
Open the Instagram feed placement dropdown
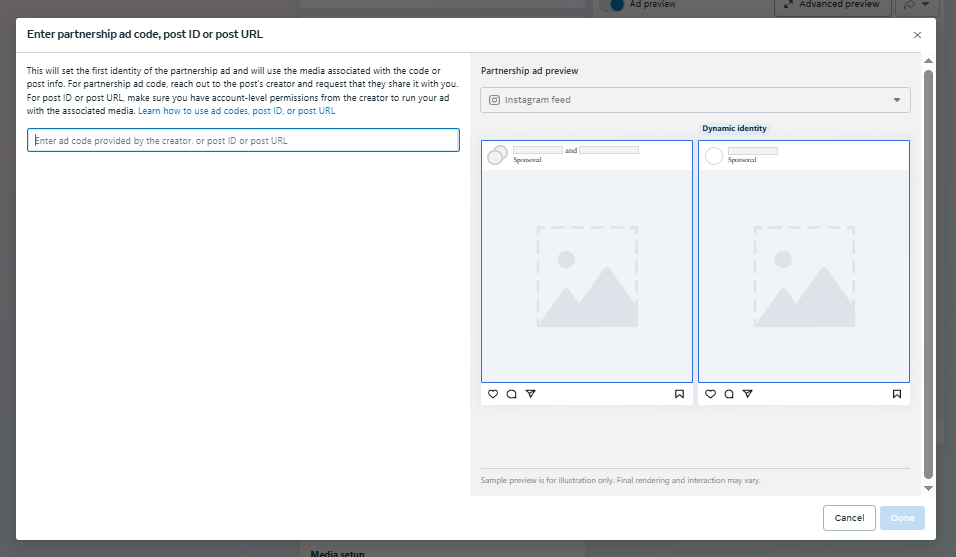(695, 100)
